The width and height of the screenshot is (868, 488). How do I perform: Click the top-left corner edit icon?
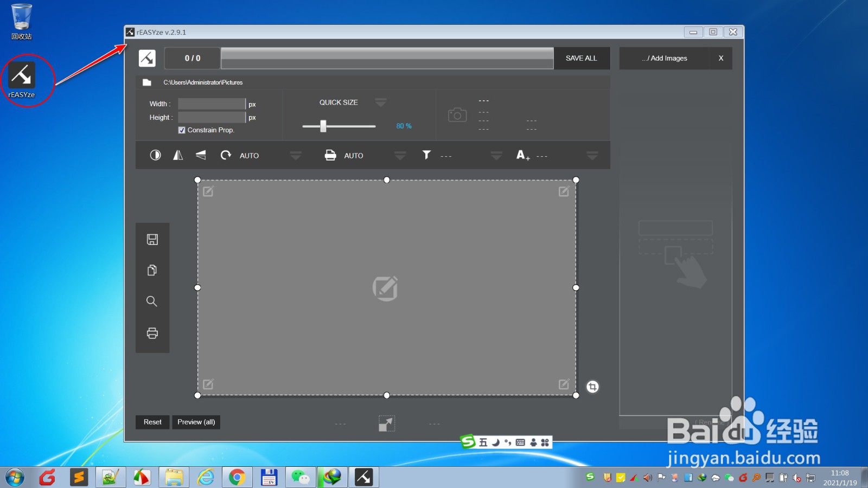point(208,191)
